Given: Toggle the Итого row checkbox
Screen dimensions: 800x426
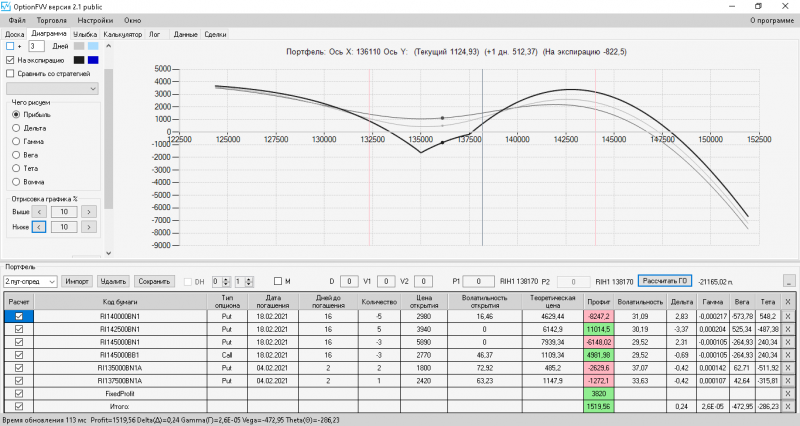Looking at the screenshot, I should click(x=19, y=406).
